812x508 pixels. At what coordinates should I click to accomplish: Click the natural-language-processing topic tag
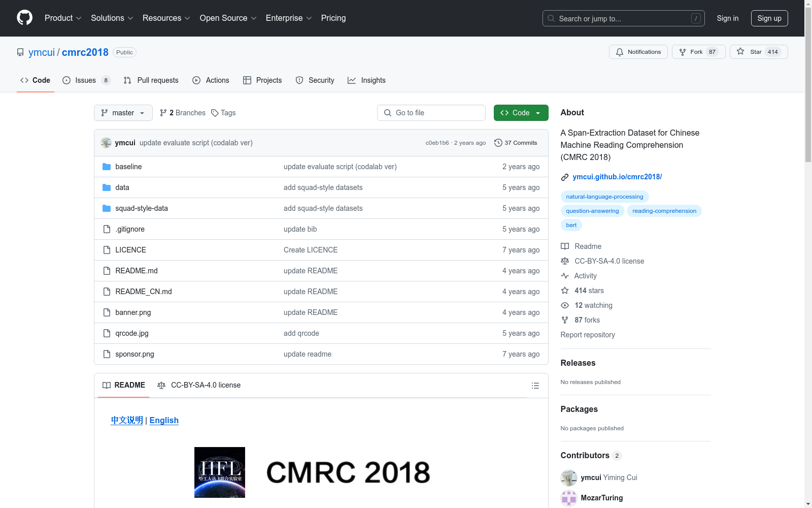[x=604, y=197]
